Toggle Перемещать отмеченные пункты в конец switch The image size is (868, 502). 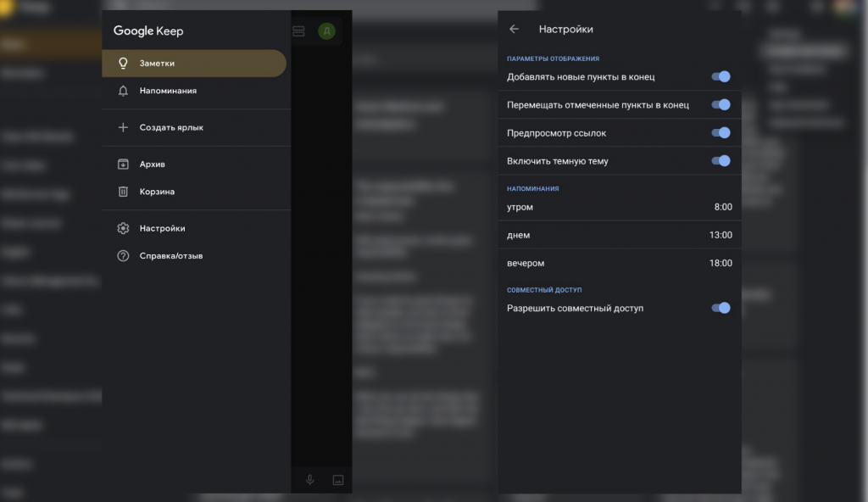point(721,104)
